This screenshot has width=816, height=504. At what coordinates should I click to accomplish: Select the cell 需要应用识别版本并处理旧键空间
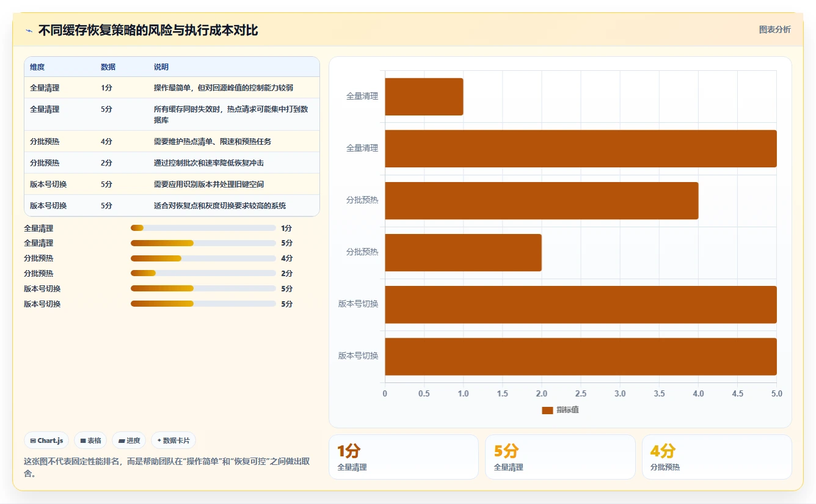(x=209, y=184)
